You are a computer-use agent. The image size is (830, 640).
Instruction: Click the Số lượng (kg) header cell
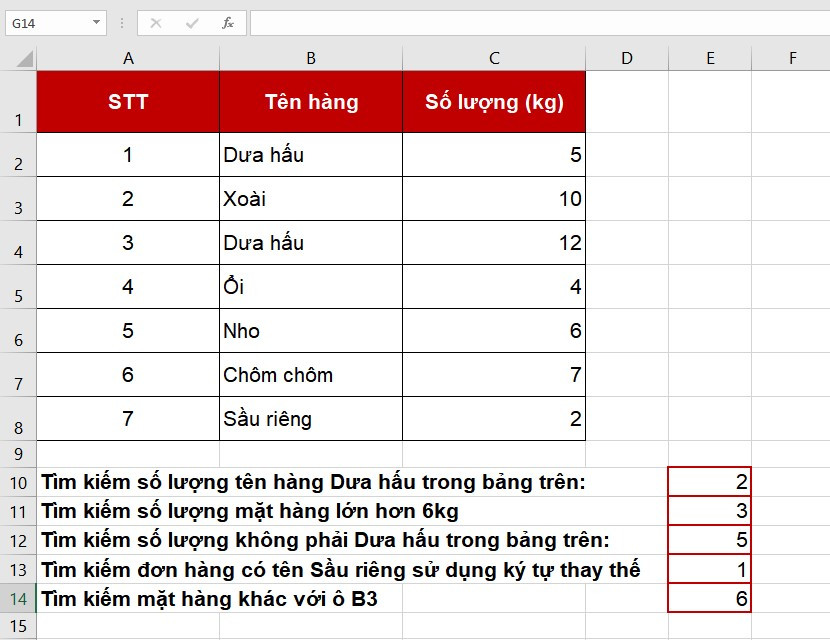(494, 102)
